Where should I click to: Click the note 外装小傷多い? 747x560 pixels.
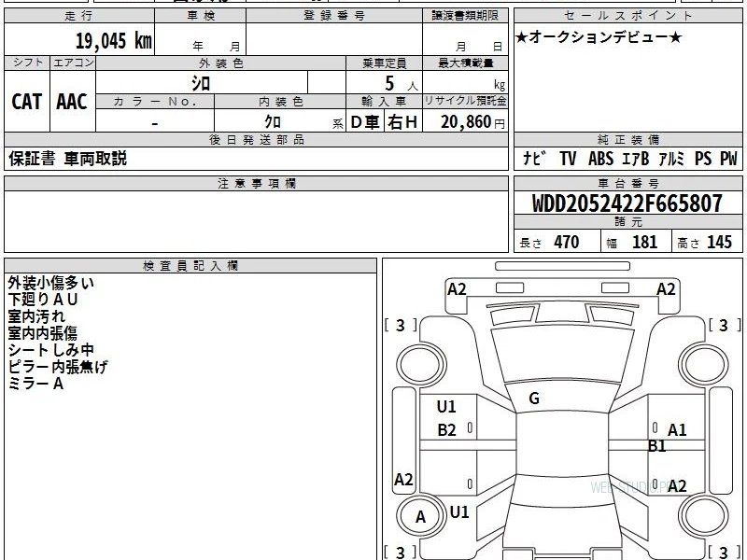51,283
